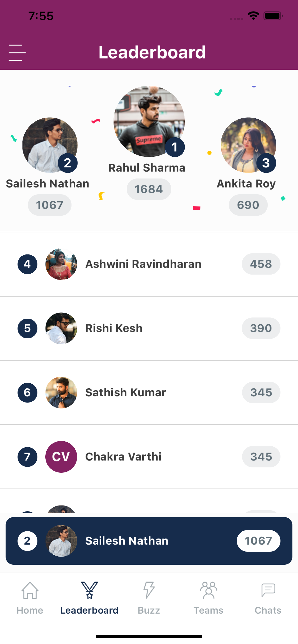This screenshot has height=644, width=298.
Task: Open the pinned Sailesh Nathan bottom card
Action: point(149,541)
